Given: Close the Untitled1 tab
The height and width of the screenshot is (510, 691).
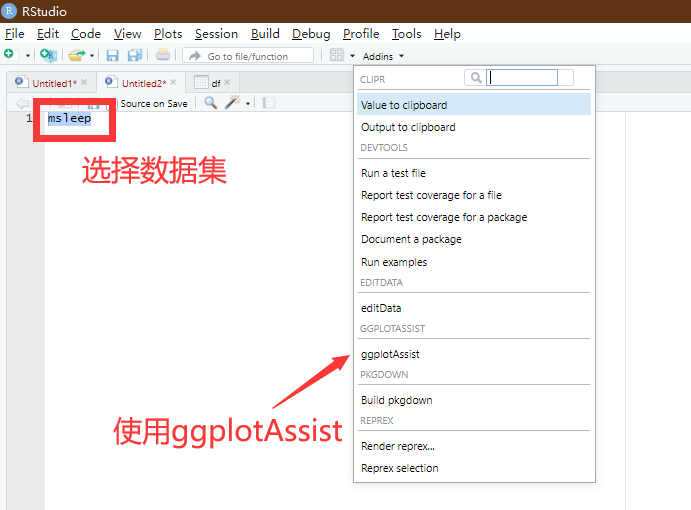Looking at the screenshot, I should [x=84, y=82].
